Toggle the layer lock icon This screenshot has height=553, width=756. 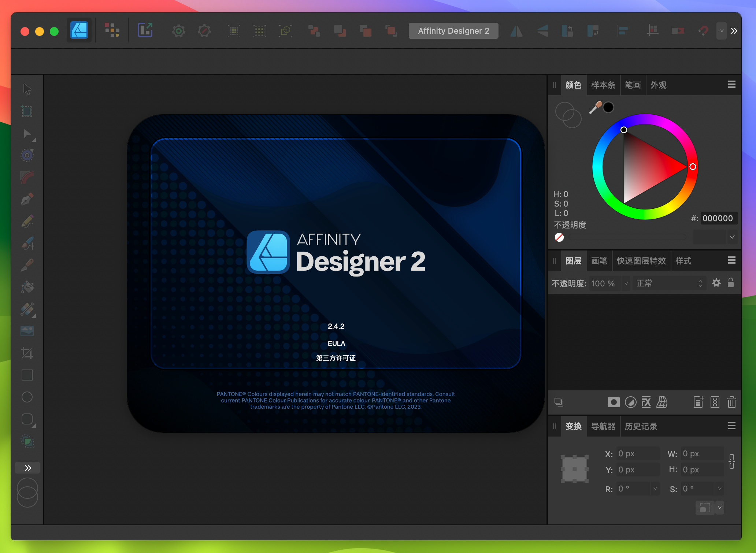(731, 283)
